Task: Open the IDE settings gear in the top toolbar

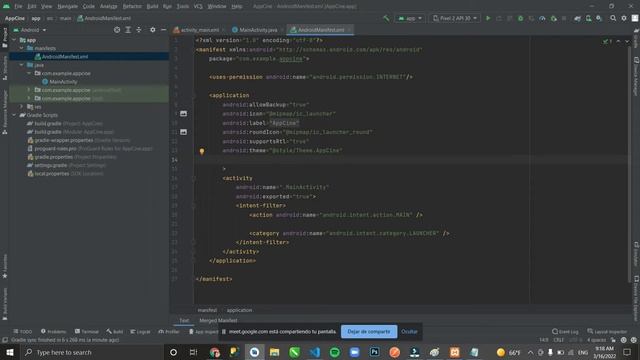Action: tap(624, 18)
